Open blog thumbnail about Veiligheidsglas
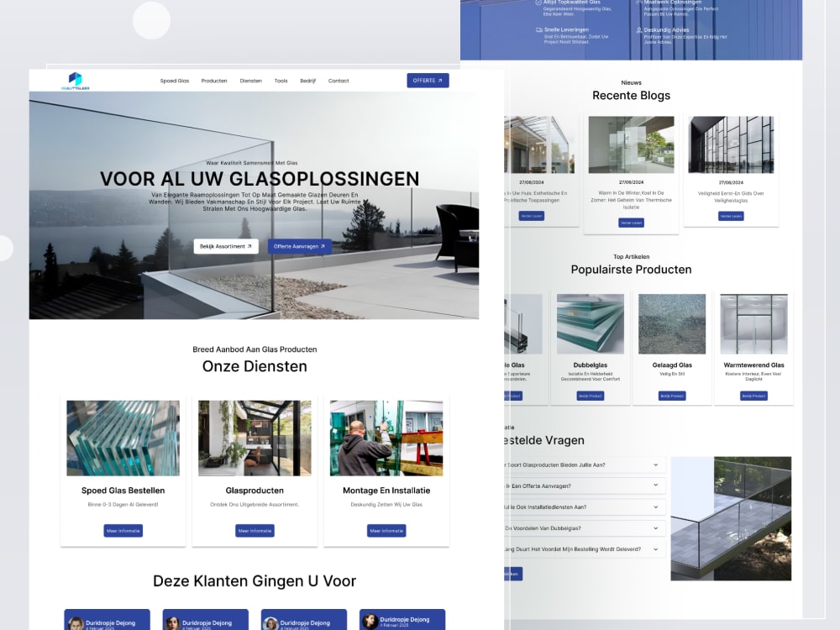Image resolution: width=840 pixels, height=630 pixels. click(731, 144)
